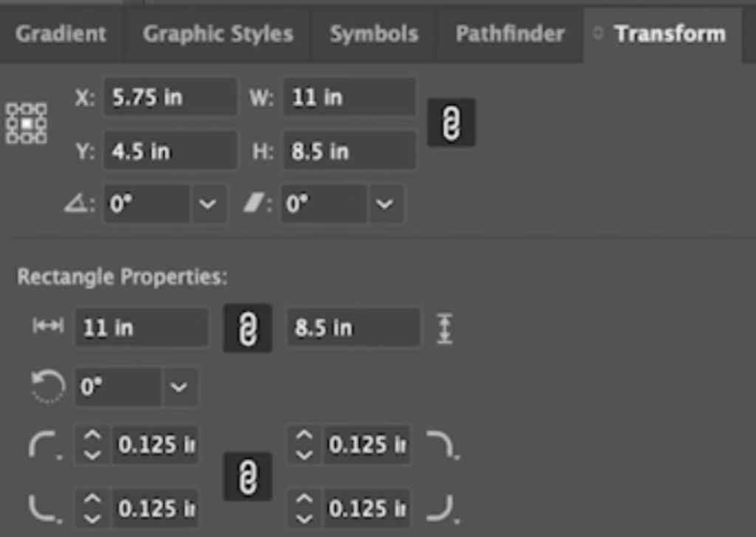Open the Gradient tab
Image resolution: width=756 pixels, height=537 pixels.
(61, 34)
